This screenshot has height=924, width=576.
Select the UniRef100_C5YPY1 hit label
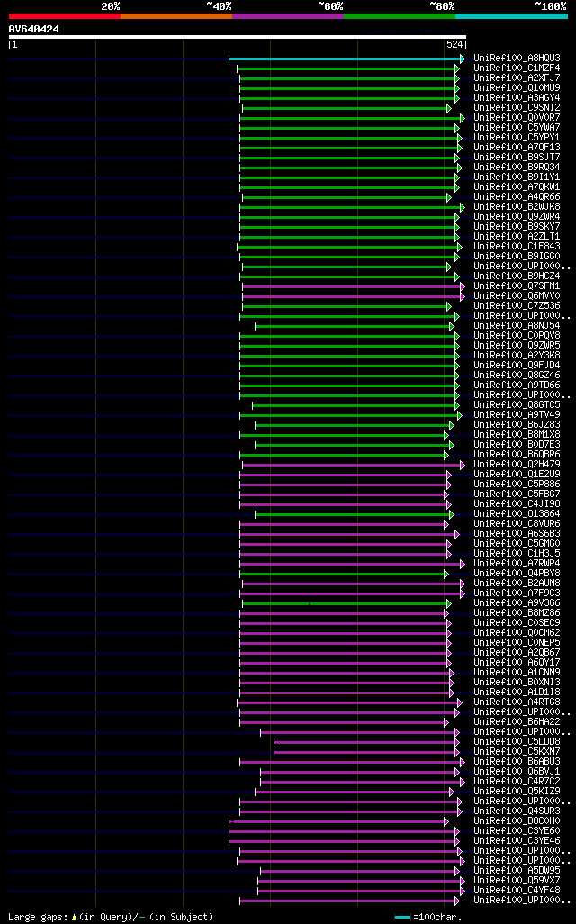[517, 137]
